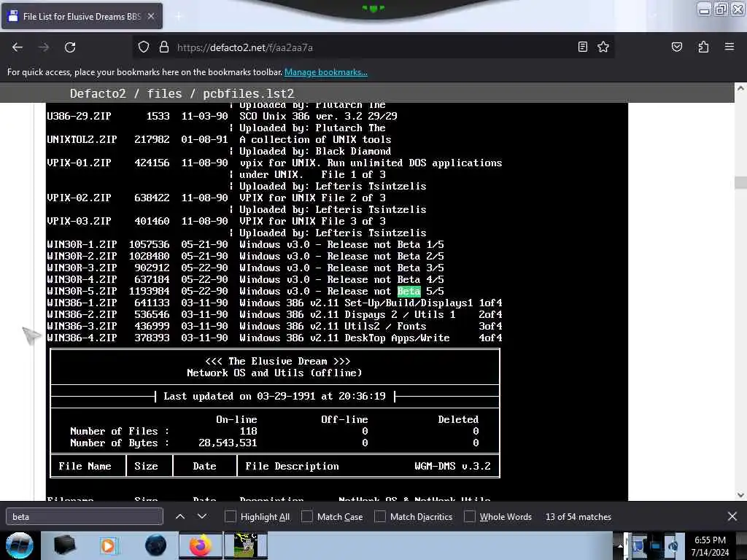This screenshot has width=747, height=560.
Task: Click the WIN386-4.ZIP file name
Action: pos(82,338)
